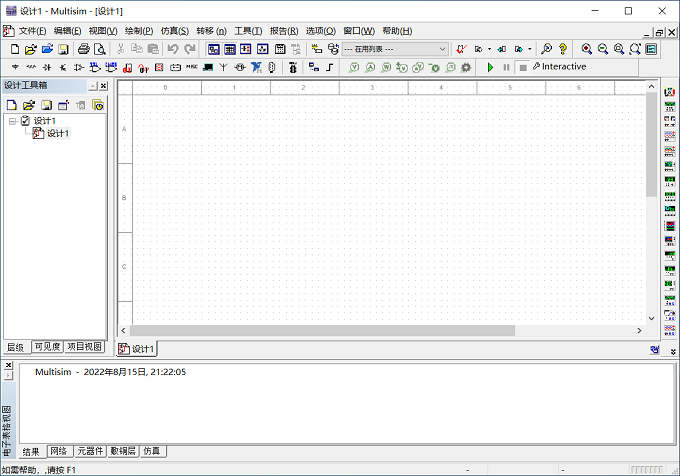
Task: Open Multisim help question mark
Action: point(563,49)
